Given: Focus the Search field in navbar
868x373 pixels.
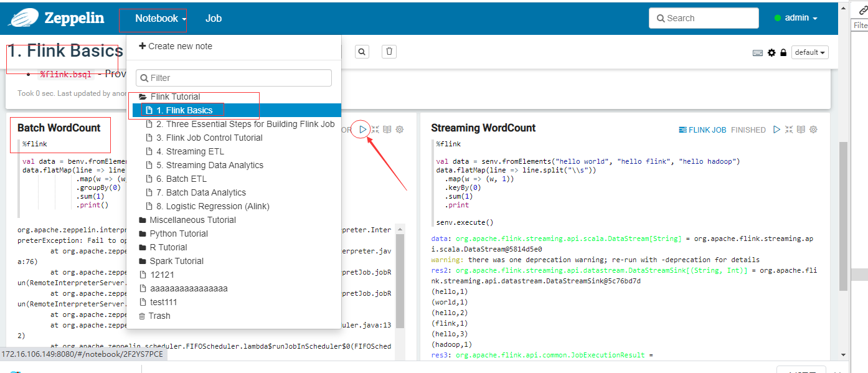Looking at the screenshot, I should (704, 18).
